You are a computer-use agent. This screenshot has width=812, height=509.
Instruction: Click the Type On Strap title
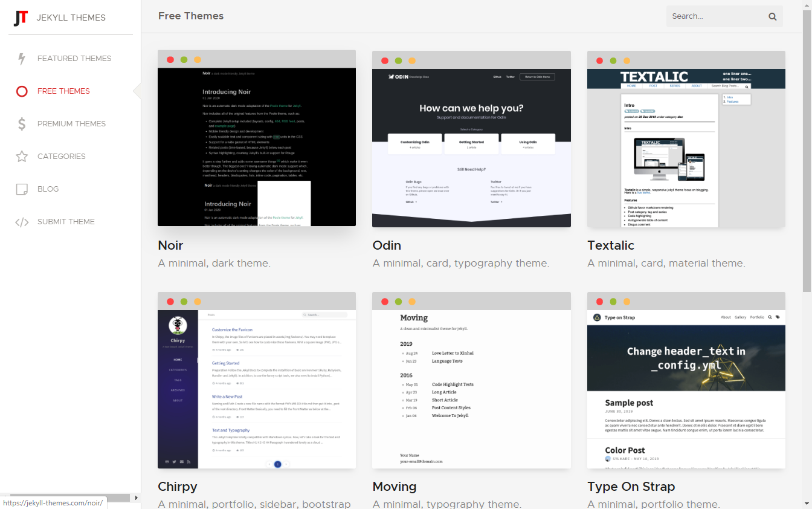631,487
